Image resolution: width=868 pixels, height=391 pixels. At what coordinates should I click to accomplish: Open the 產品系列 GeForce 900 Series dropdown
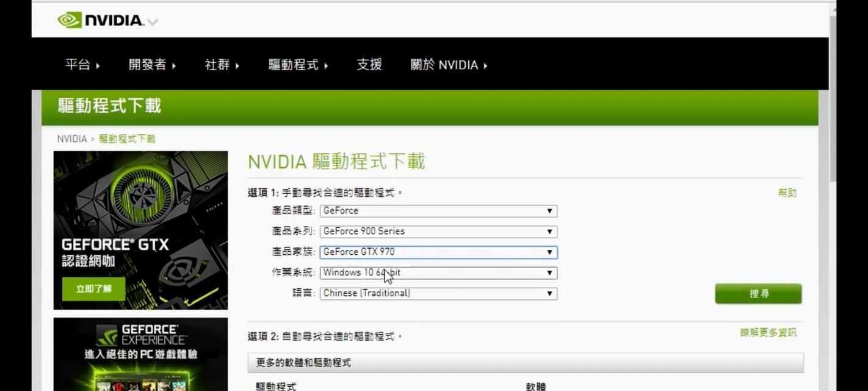coord(438,232)
